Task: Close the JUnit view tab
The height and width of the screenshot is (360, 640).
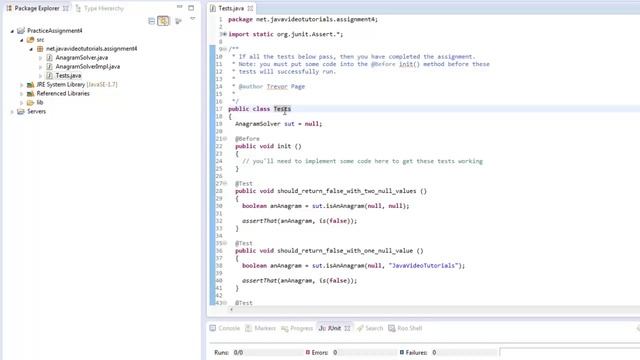Action: pos(347,328)
